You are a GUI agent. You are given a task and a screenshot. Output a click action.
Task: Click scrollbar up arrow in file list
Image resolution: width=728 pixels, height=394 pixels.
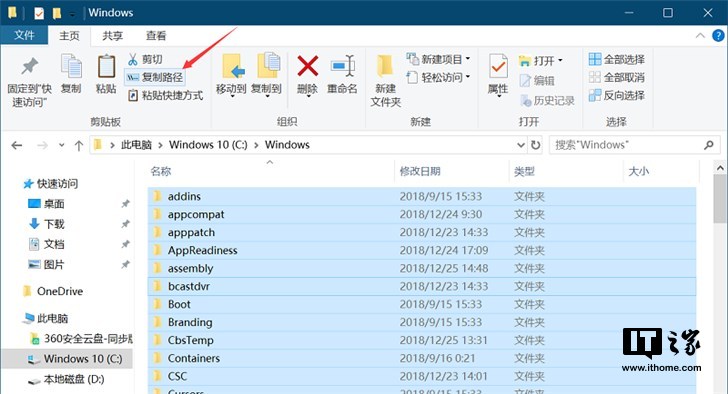(720, 168)
